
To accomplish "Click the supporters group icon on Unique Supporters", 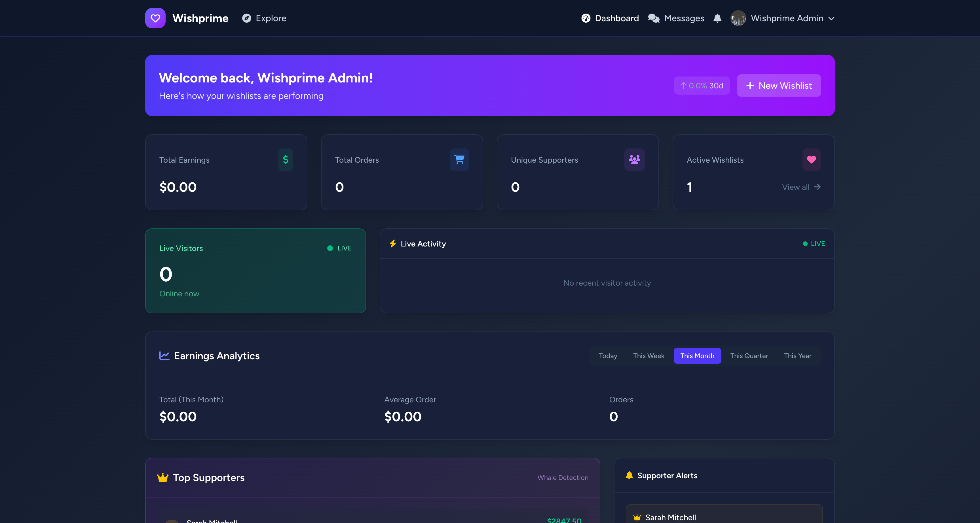I will click(x=635, y=160).
